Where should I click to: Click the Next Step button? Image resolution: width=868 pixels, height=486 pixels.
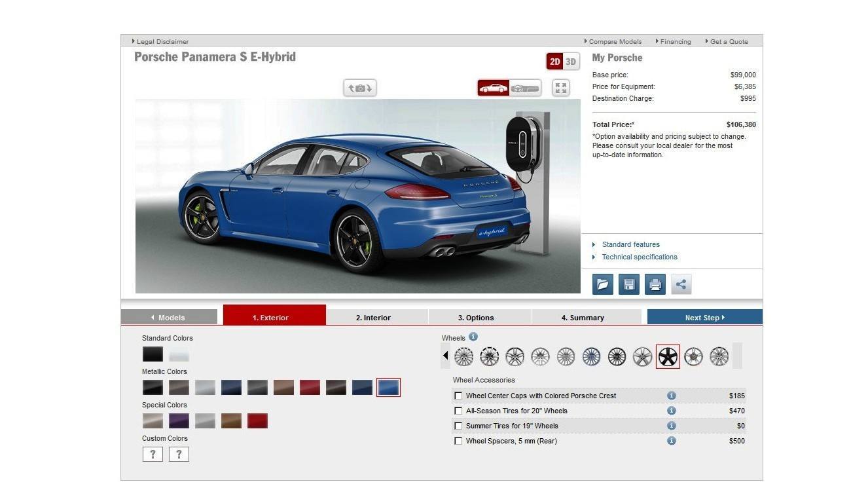(x=705, y=317)
